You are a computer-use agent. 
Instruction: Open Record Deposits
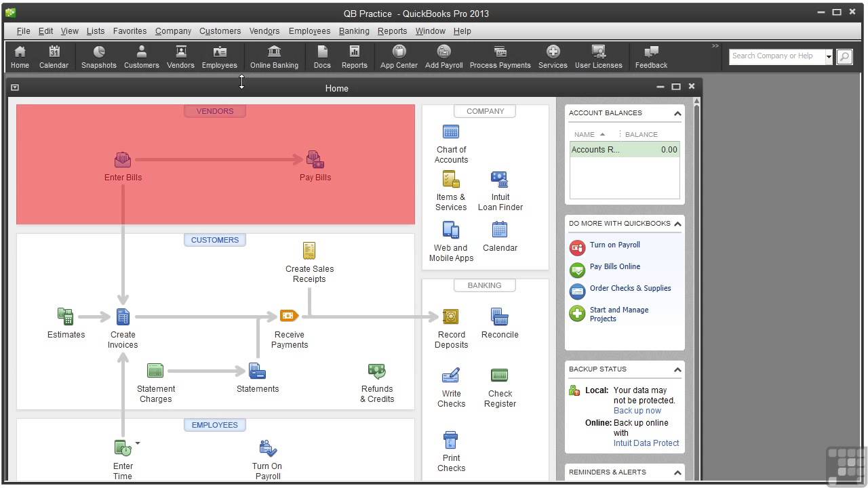(x=451, y=317)
